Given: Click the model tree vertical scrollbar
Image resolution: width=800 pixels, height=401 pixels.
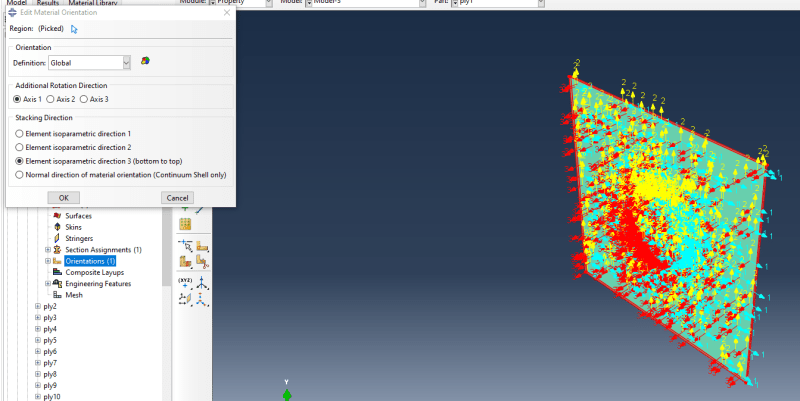Looking at the screenshot, I should pos(166,246).
